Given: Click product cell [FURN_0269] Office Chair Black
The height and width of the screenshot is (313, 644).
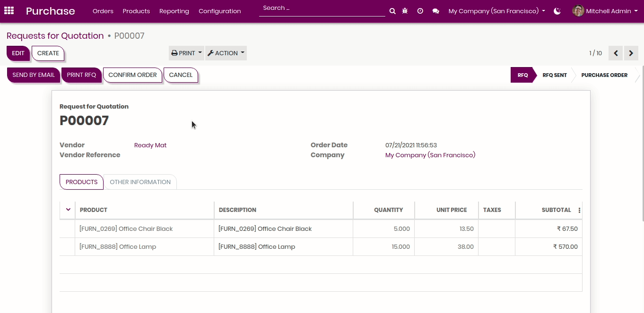Looking at the screenshot, I should click(144, 229).
